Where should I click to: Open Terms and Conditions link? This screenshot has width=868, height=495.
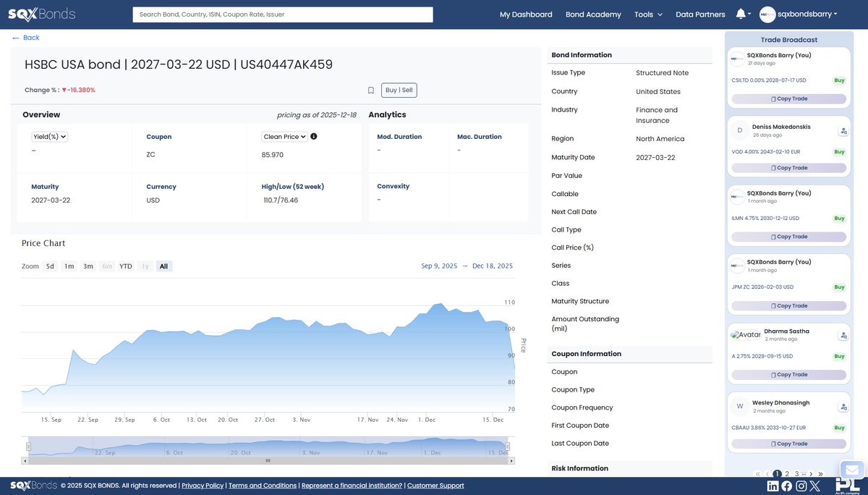point(263,486)
